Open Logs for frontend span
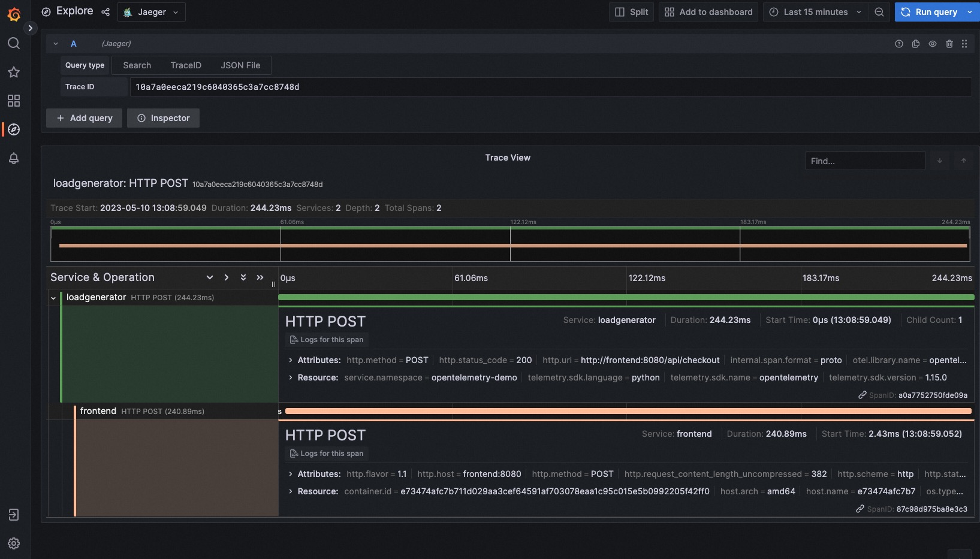Image resolution: width=980 pixels, height=559 pixels. [327, 454]
